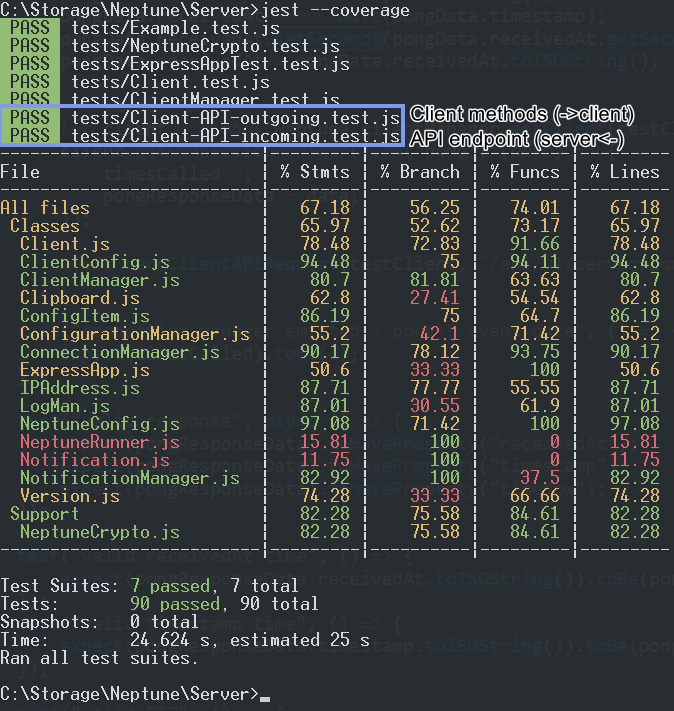Click the 'Time: 24.624 s' line
The height and width of the screenshot is (711, 674).
click(x=185, y=640)
